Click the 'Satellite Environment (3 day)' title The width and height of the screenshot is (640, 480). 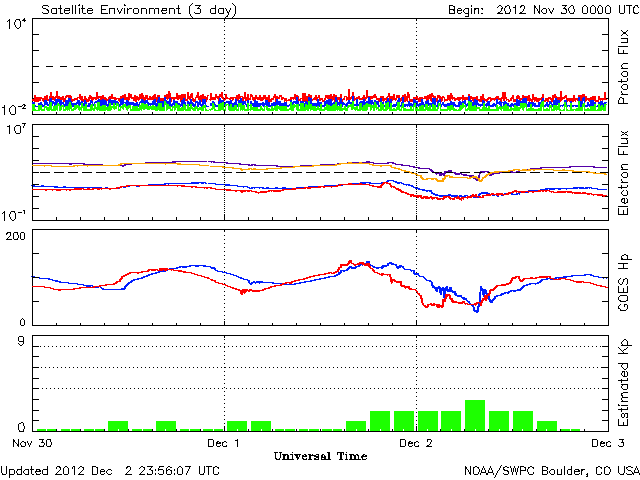pos(139,10)
